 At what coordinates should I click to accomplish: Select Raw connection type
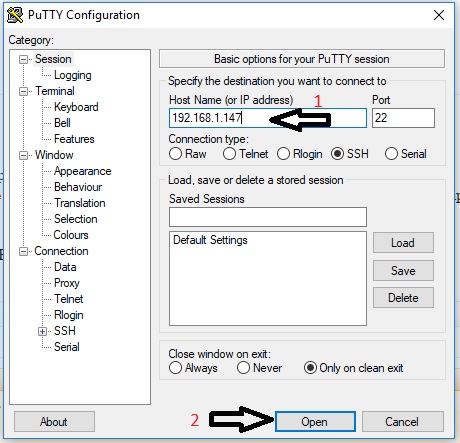point(188,154)
